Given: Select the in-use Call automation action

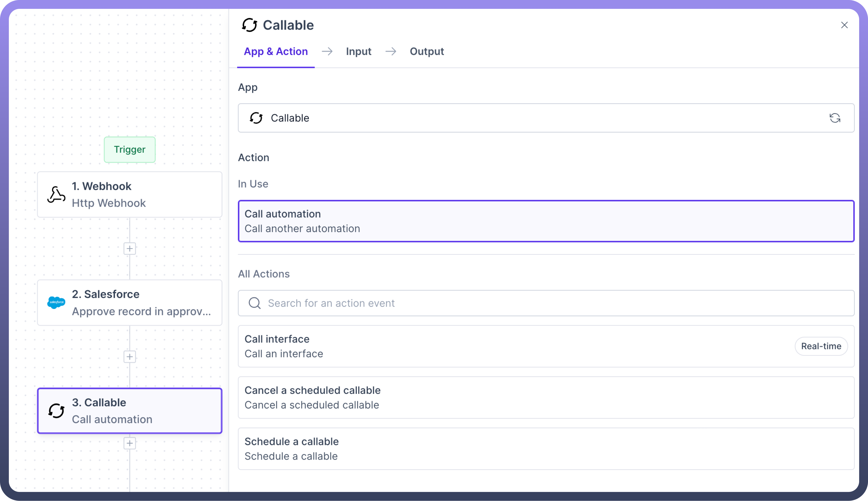Looking at the screenshot, I should tap(546, 221).
